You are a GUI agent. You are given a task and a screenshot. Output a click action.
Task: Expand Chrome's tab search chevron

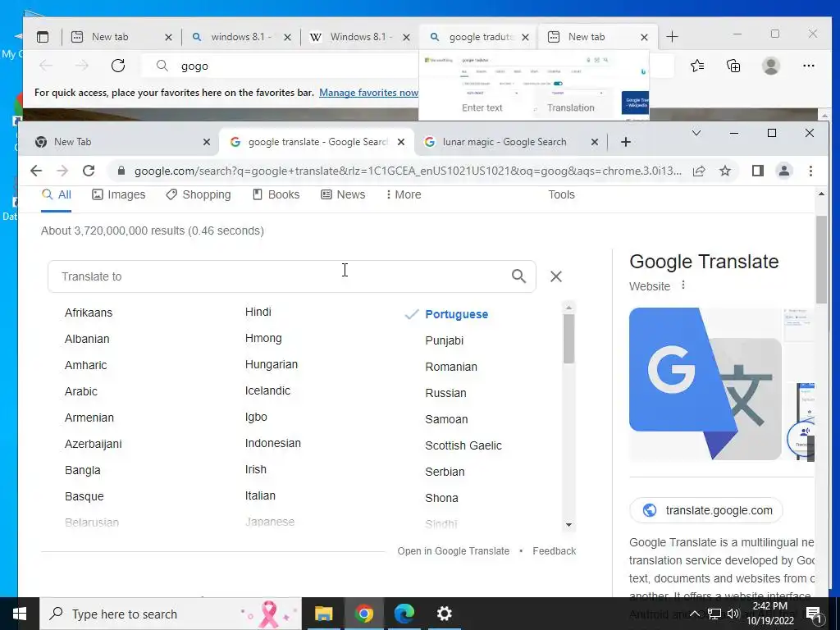click(x=696, y=133)
